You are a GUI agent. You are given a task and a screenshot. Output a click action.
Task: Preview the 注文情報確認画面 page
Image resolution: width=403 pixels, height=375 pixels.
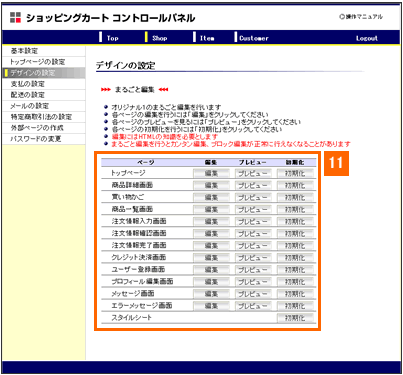coord(253,233)
